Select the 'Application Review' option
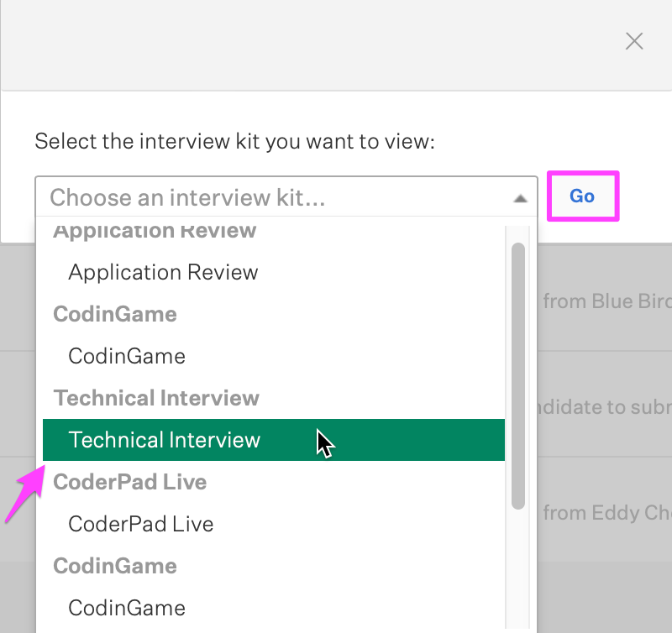This screenshot has height=633, width=672. pyautogui.click(x=163, y=272)
